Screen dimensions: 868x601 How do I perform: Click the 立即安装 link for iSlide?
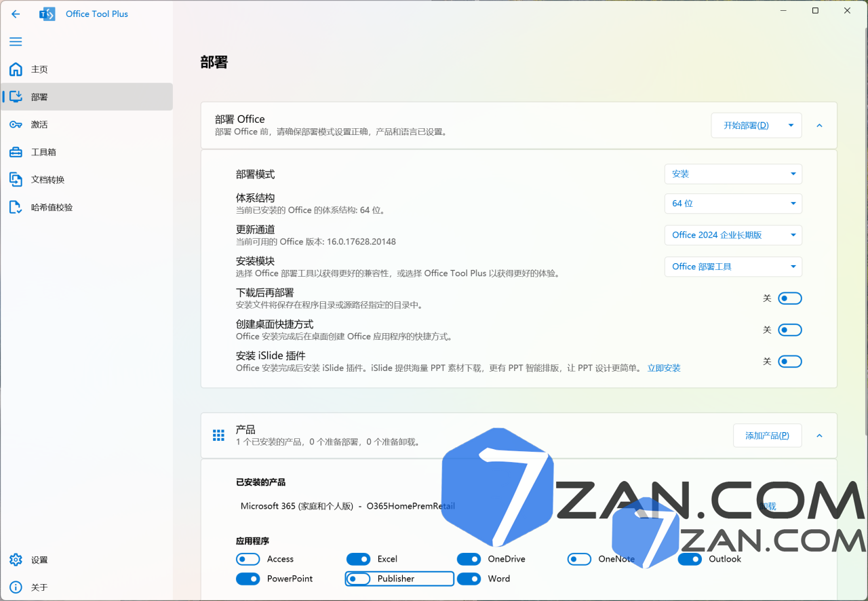click(664, 368)
